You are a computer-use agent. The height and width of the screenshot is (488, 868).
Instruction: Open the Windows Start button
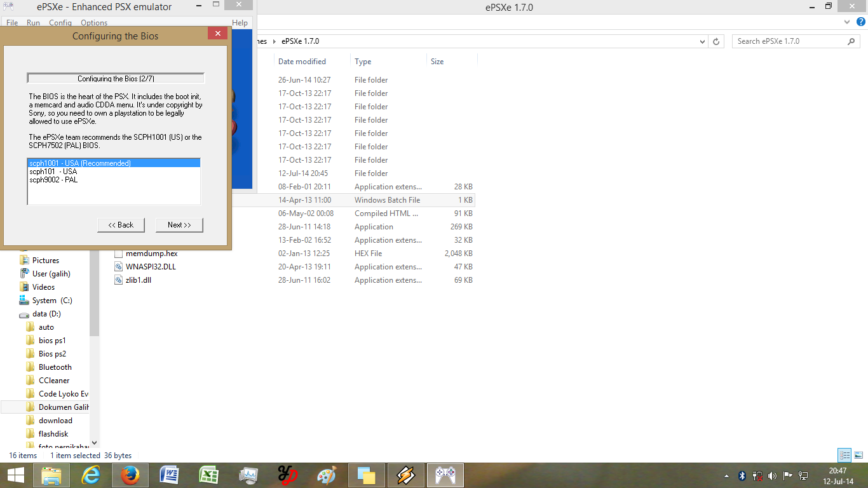(15, 475)
